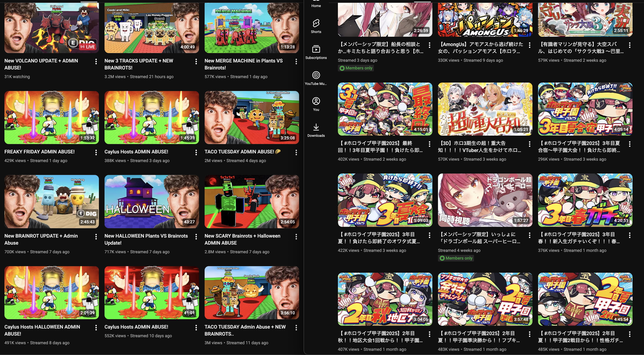This screenshot has height=355, width=644.
Task: Play the live VOLCANO UPDATE thumbnail
Action: 51,28
